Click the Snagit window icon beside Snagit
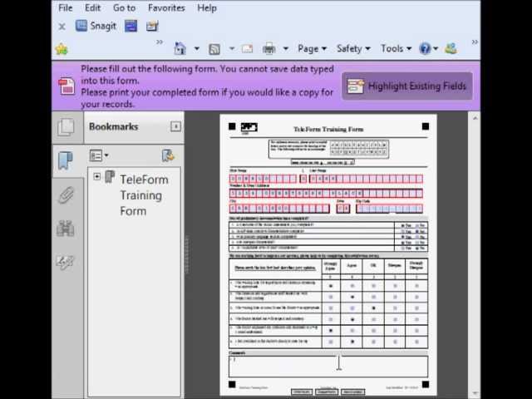This screenshot has height=399, width=532. click(x=131, y=26)
